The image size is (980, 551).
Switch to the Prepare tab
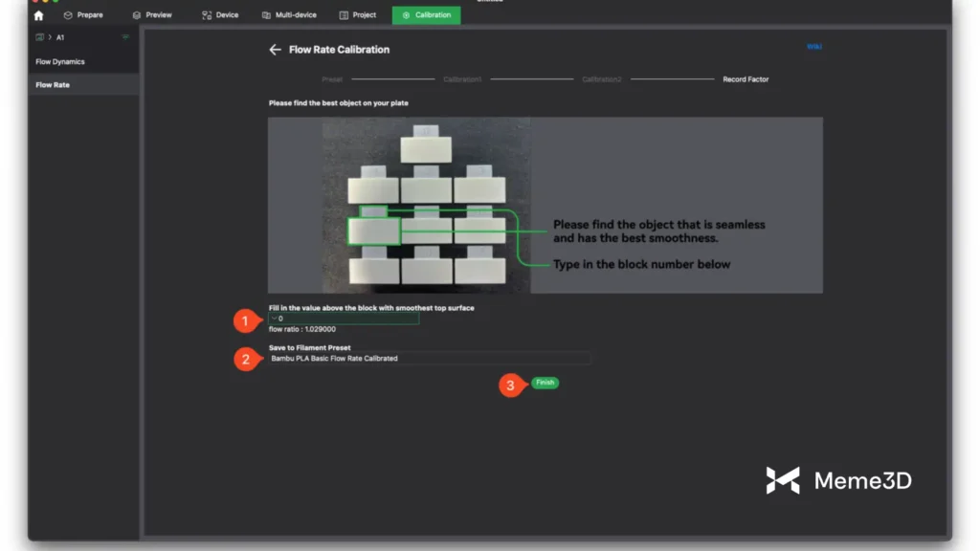coord(83,15)
